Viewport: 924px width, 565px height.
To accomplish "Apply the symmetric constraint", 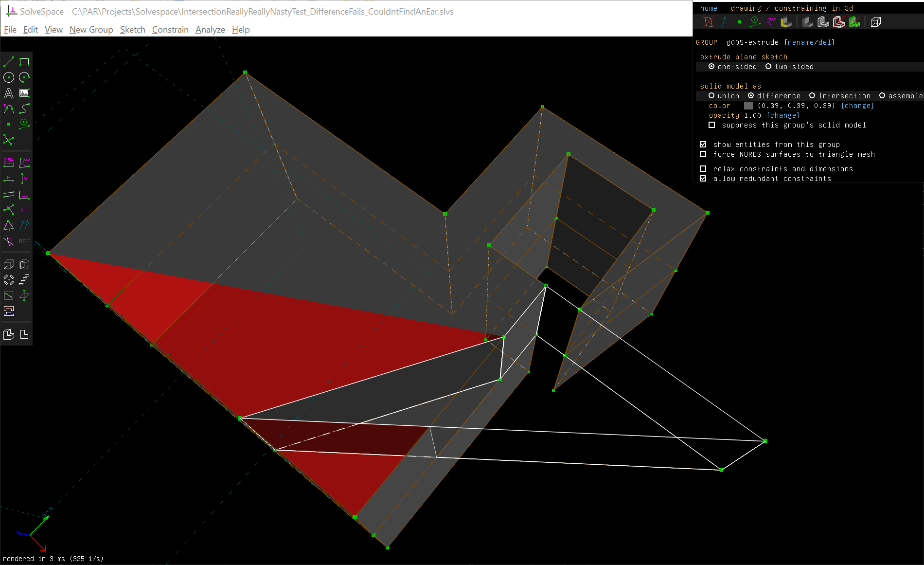I will pyautogui.click(x=24, y=210).
